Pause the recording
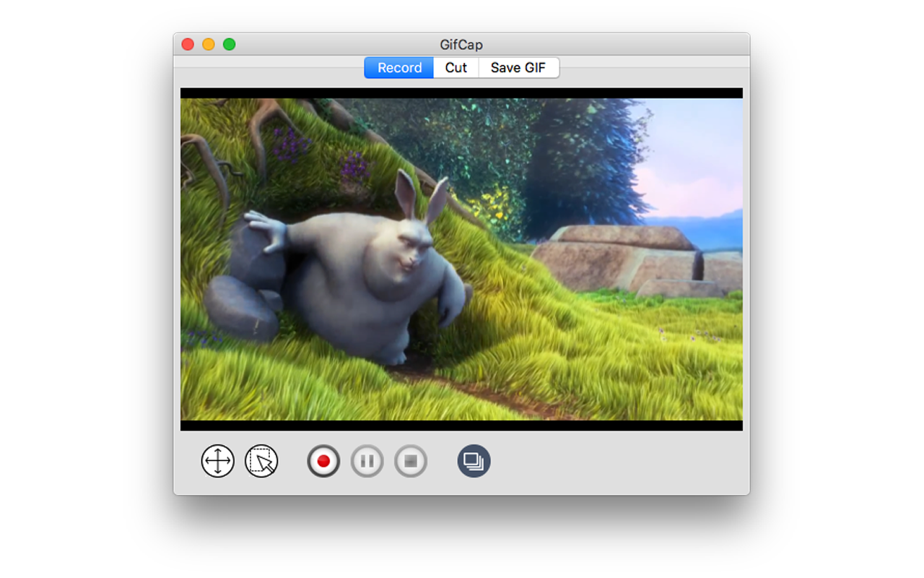The width and height of the screenshot is (924, 578). [367, 461]
